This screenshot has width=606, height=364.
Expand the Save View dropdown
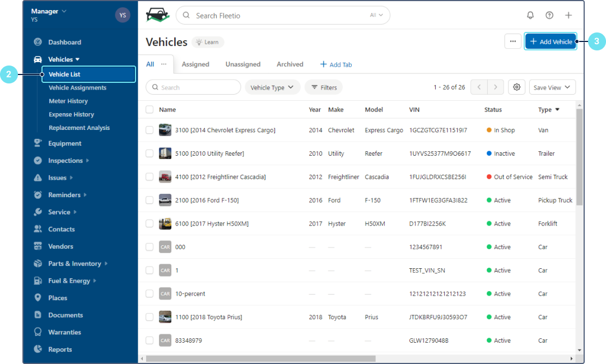coord(552,87)
